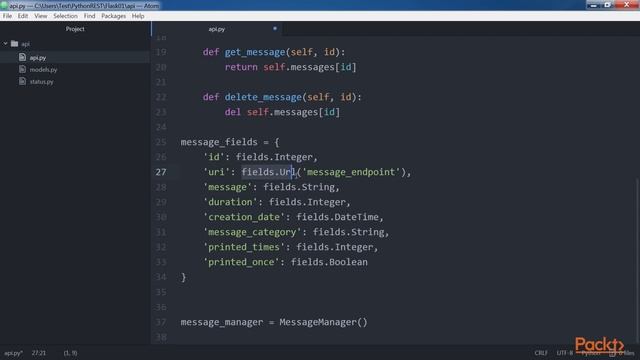The height and width of the screenshot is (360, 640).
Task: Click line number 19 in gutter
Action: (161, 52)
